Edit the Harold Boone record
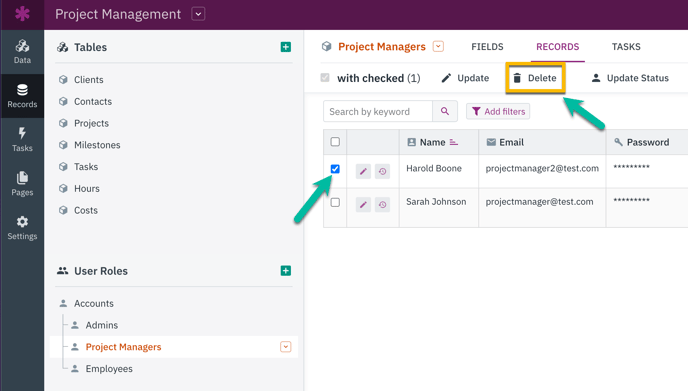688x391 pixels. point(363,171)
